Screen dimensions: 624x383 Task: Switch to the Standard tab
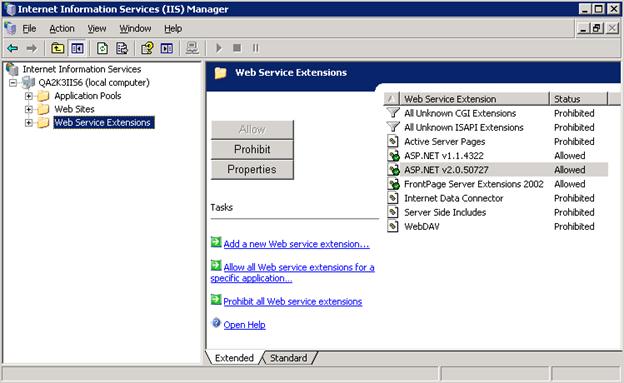click(289, 358)
